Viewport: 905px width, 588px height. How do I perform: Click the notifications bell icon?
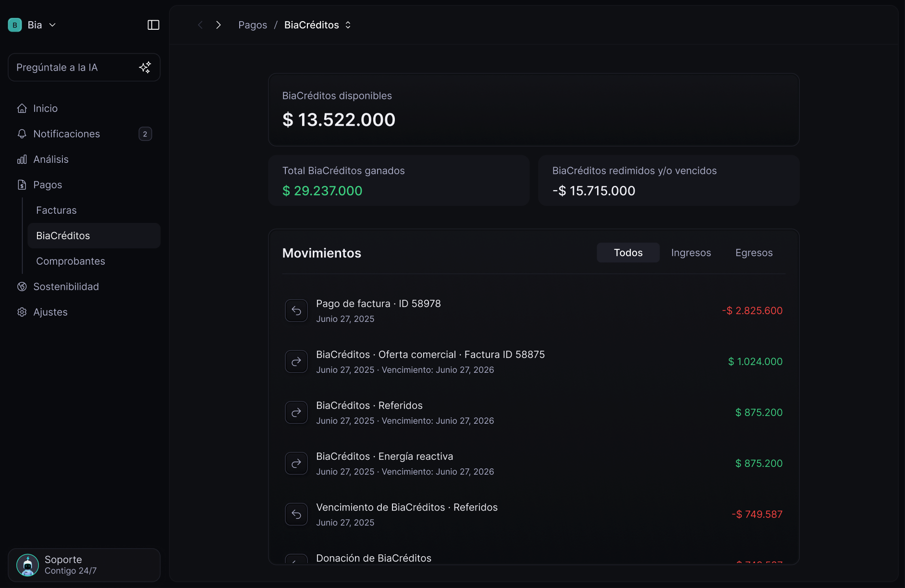pos(22,134)
